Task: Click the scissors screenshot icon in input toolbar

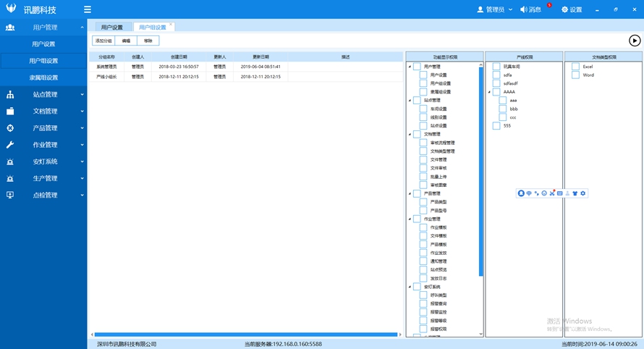Action: tap(552, 193)
